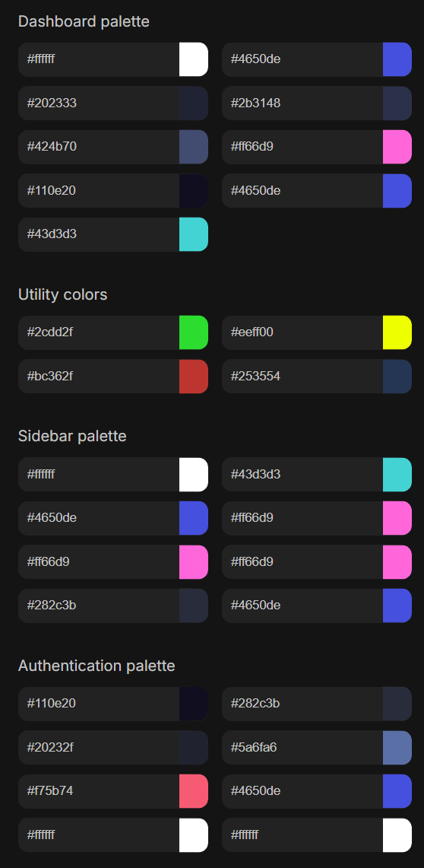Select the #253554 hex input field

[302, 377]
